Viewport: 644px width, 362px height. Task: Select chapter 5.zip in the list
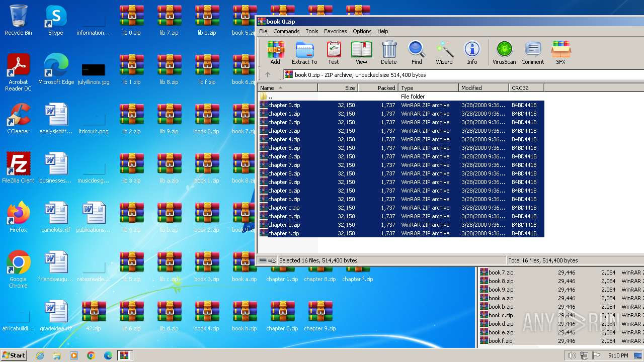401,148
